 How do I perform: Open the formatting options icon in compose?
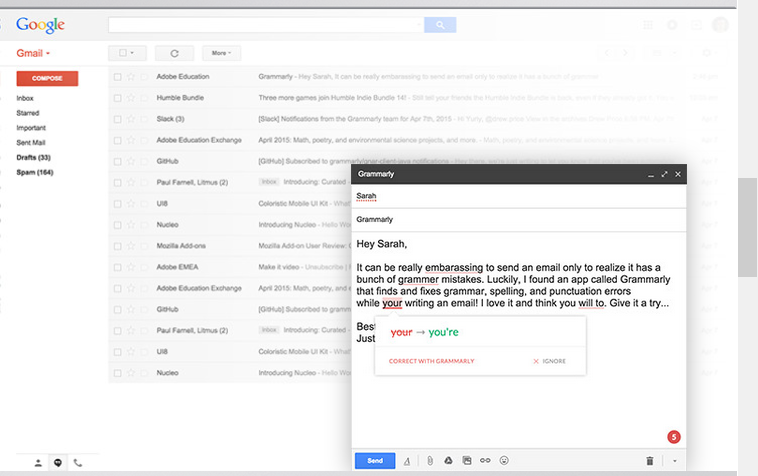[407, 461]
